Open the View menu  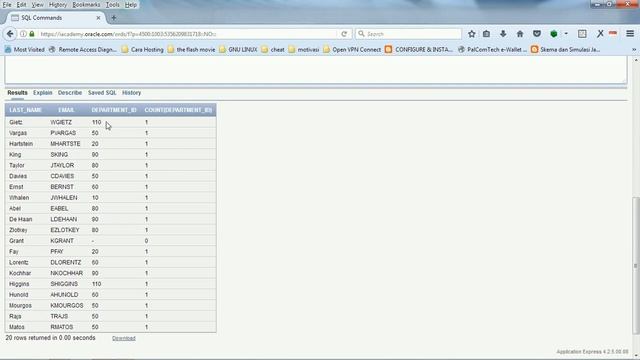(38, 5)
